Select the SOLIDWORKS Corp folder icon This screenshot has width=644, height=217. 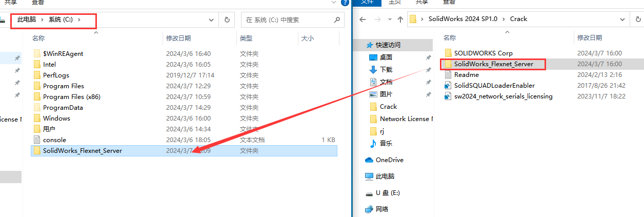[x=448, y=53]
